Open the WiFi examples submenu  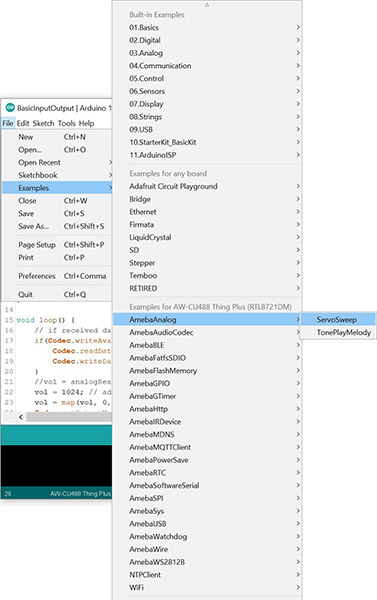pyautogui.click(x=207, y=587)
